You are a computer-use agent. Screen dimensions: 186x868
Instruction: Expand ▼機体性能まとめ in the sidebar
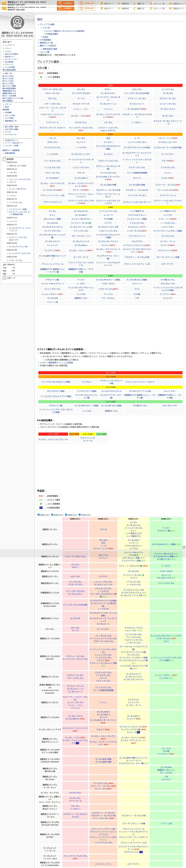[x=9, y=91]
